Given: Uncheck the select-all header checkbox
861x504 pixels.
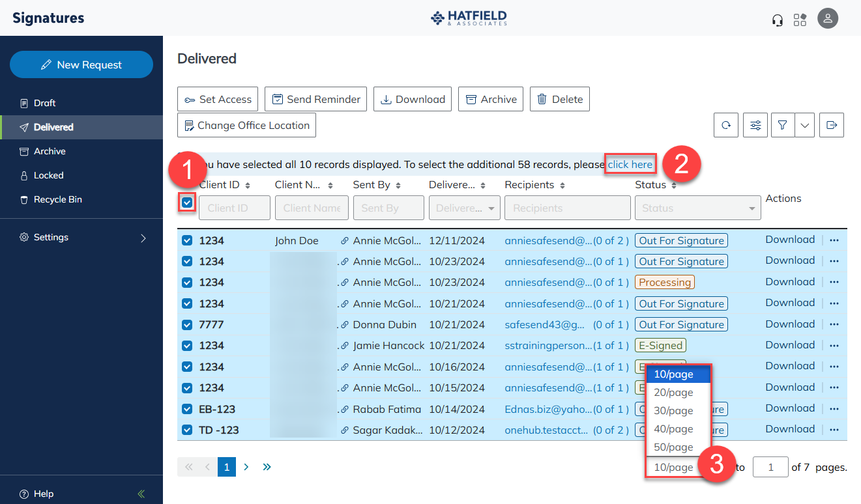Looking at the screenshot, I should click(187, 203).
